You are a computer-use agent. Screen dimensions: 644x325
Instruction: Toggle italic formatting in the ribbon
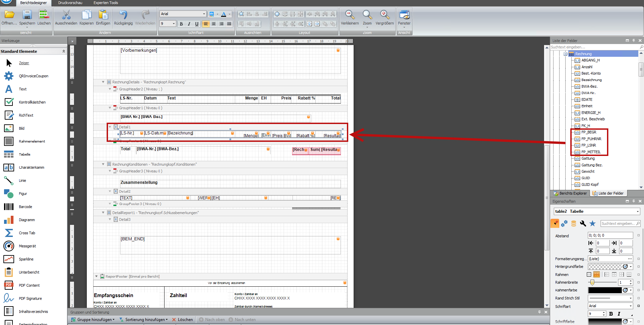coord(189,24)
